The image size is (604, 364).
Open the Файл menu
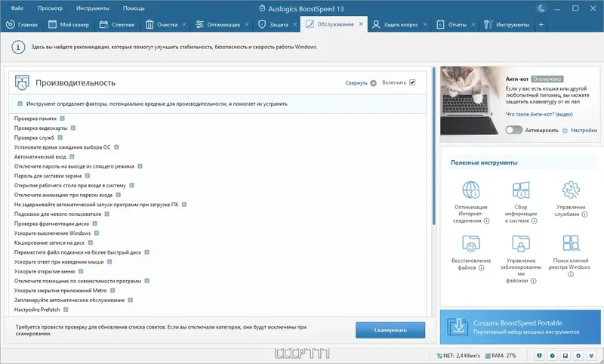(17, 8)
